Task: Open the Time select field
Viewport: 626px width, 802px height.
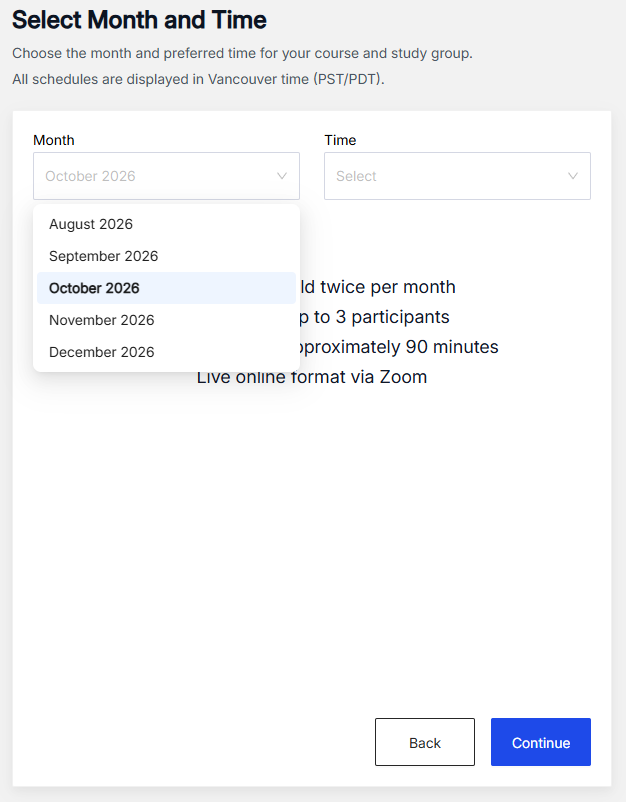Action: click(x=457, y=176)
